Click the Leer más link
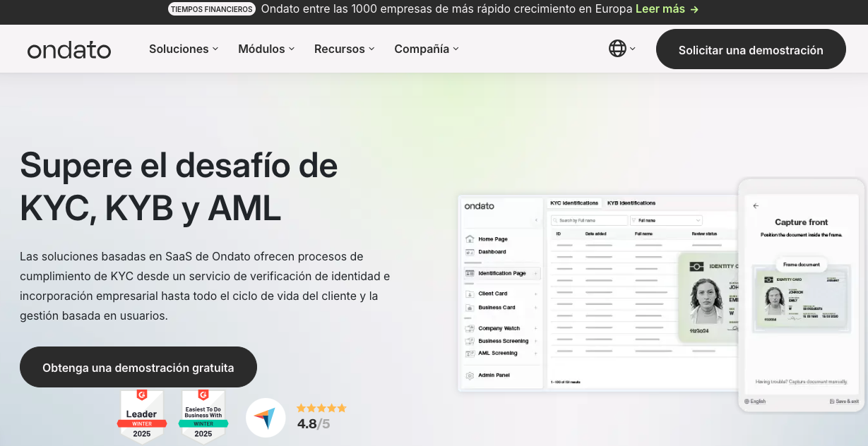The image size is (868, 446). 662,9
